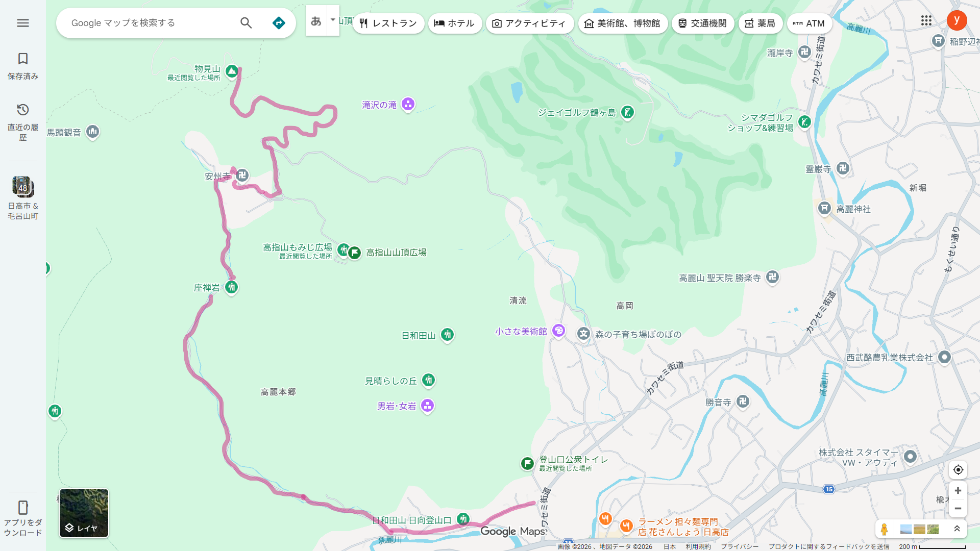Screen dimensions: 980x551
Task: Expand the input method dropdown arrow
Action: 333,20
